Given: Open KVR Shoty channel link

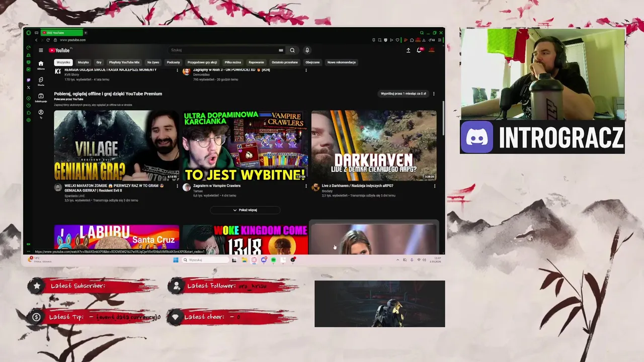Looking at the screenshot, I should point(72,74).
